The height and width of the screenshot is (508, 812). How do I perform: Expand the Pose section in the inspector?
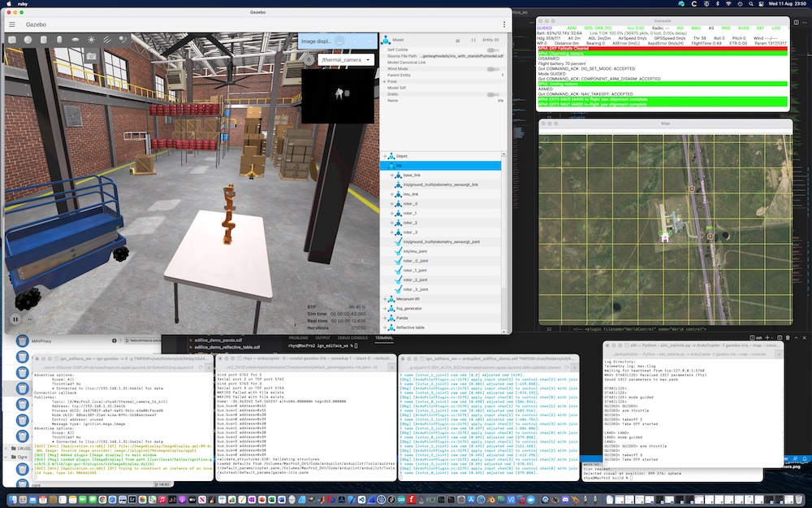click(x=383, y=81)
